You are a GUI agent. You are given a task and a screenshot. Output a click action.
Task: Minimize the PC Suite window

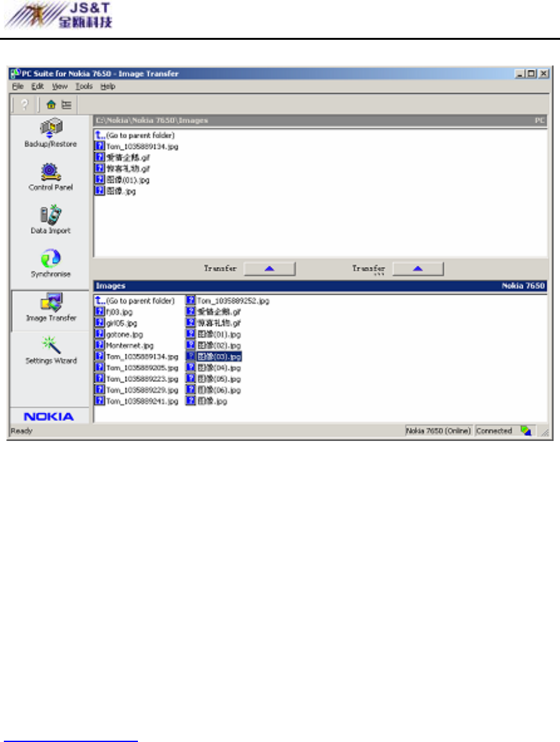tap(520, 74)
